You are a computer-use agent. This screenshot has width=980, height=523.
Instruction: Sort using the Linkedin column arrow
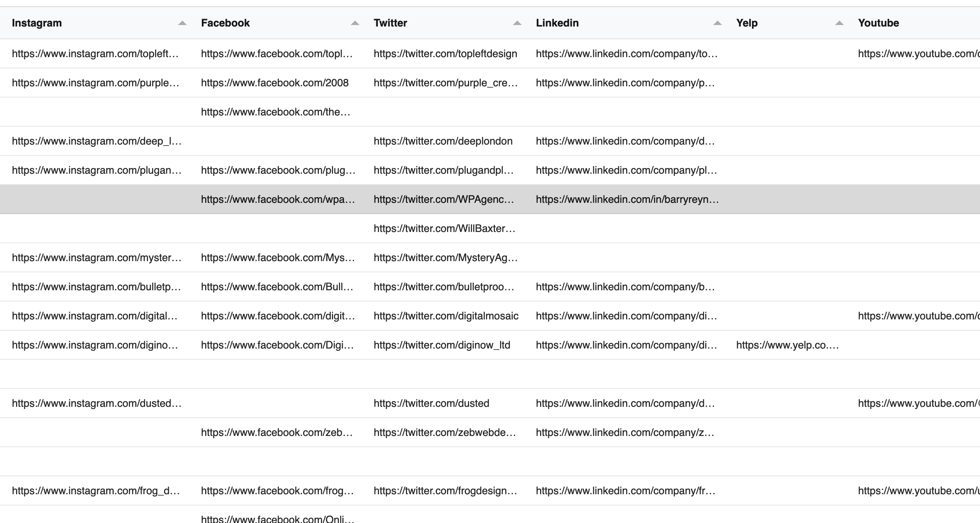[718, 23]
